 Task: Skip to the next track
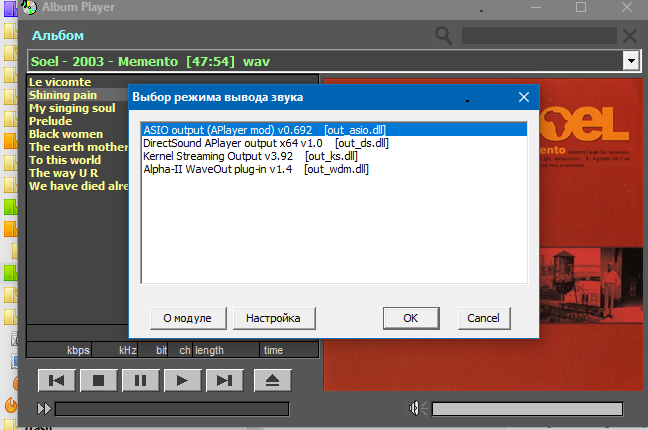point(224,380)
